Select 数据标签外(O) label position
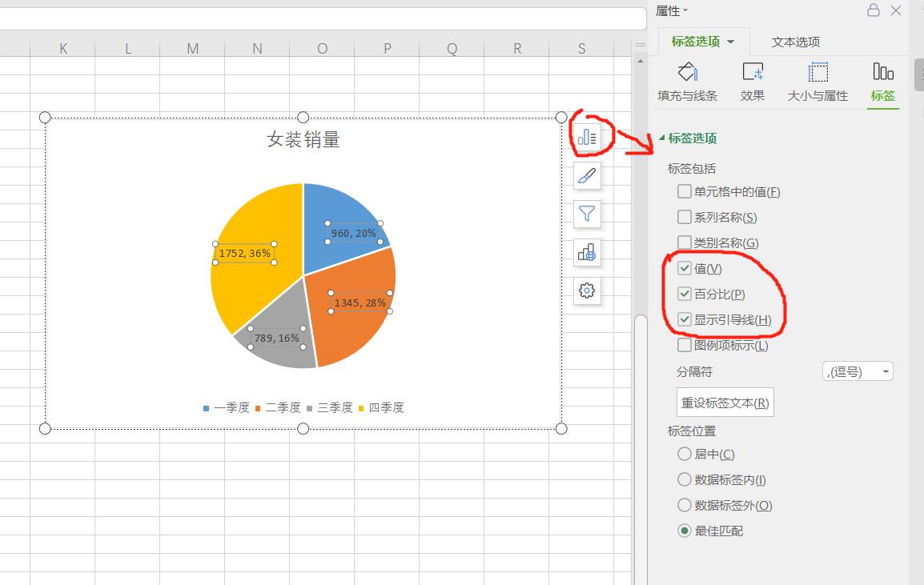The width and height of the screenshot is (924, 585). [684, 506]
